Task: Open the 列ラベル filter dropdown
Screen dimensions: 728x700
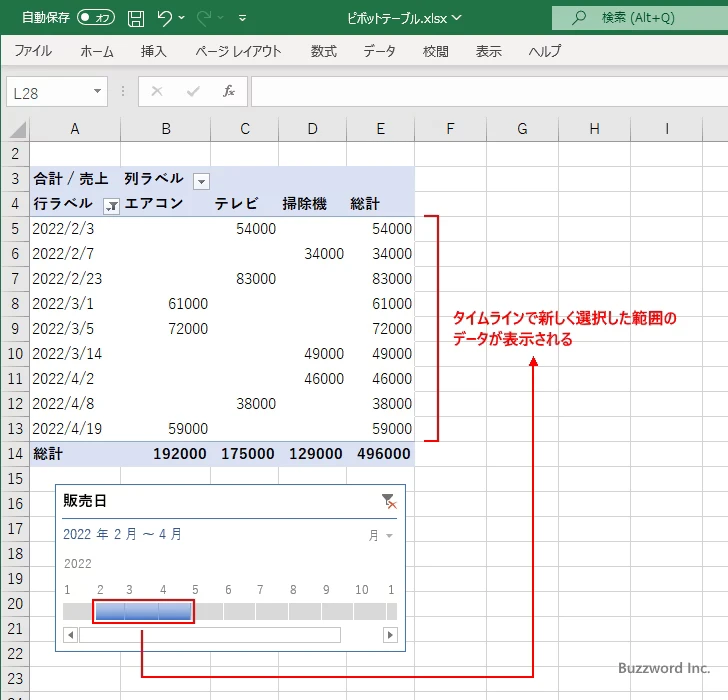Action: [202, 181]
